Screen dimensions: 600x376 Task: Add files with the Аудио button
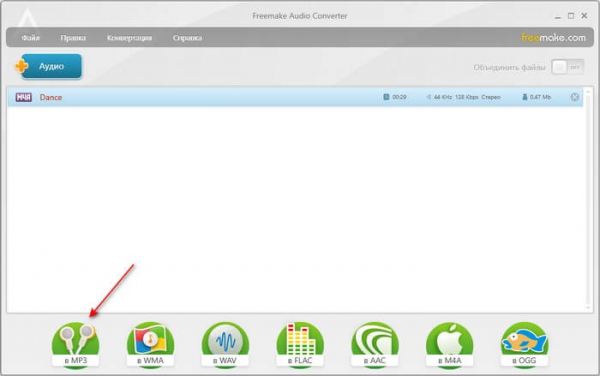click(x=49, y=66)
